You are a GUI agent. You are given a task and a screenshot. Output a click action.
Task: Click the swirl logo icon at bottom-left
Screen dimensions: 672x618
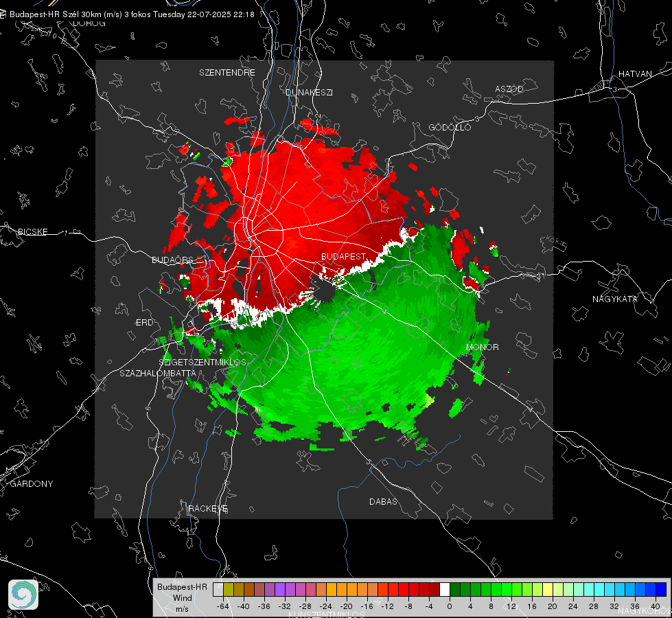23,595
